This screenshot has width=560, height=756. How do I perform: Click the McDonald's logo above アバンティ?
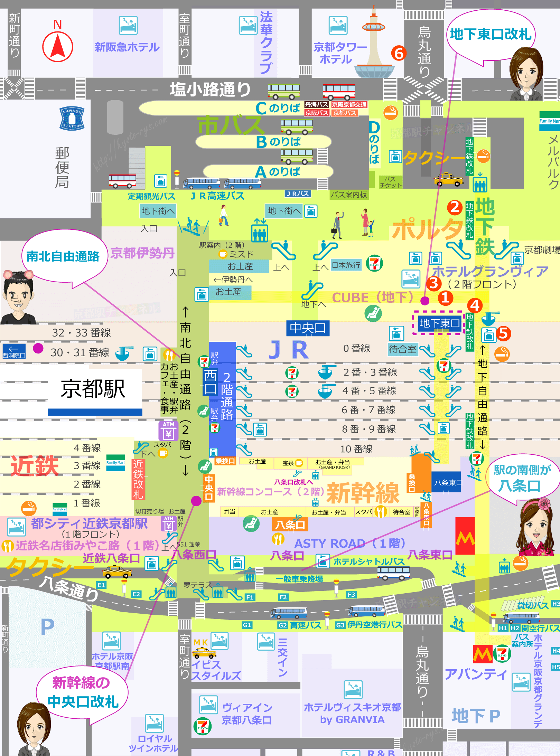click(483, 654)
